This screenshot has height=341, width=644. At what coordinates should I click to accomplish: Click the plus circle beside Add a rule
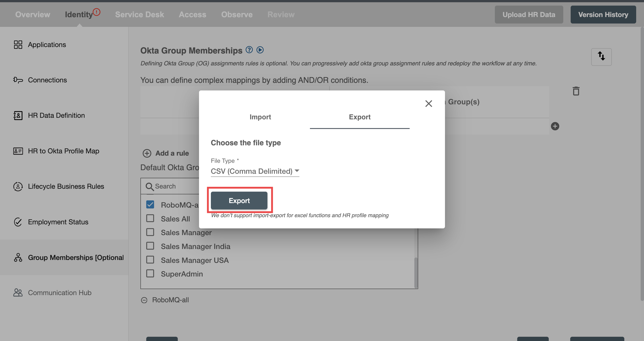[147, 153]
